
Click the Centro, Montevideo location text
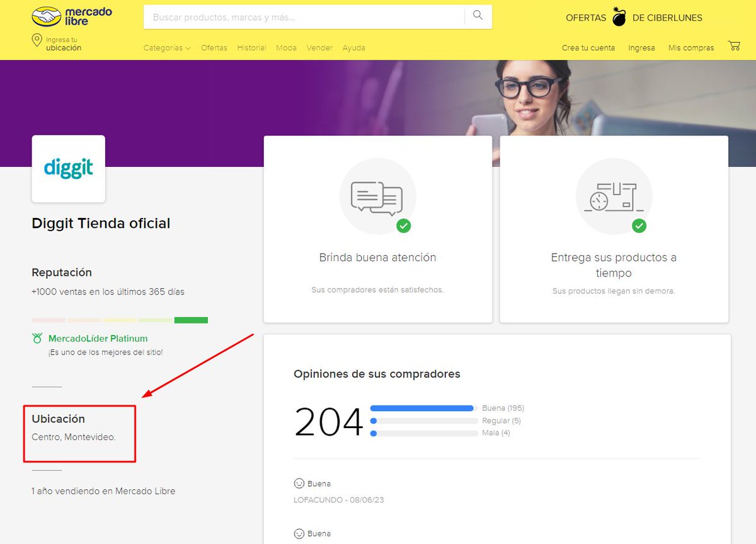pyautogui.click(x=74, y=437)
